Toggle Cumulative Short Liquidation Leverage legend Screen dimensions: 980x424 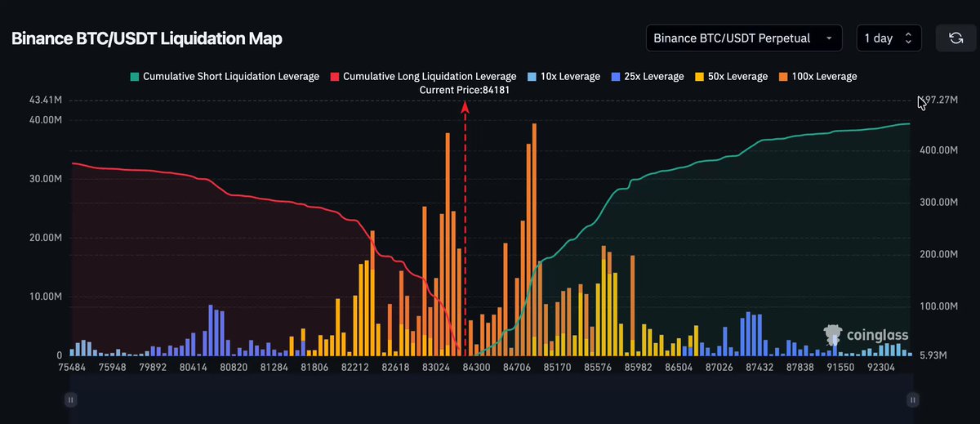click(x=225, y=76)
